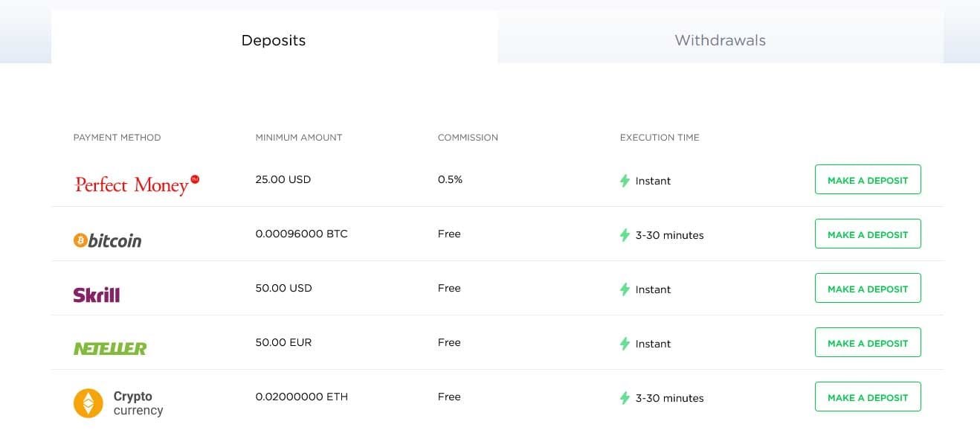Click the Execution Time column header
Viewport: 980px width, 433px height.
[660, 138]
